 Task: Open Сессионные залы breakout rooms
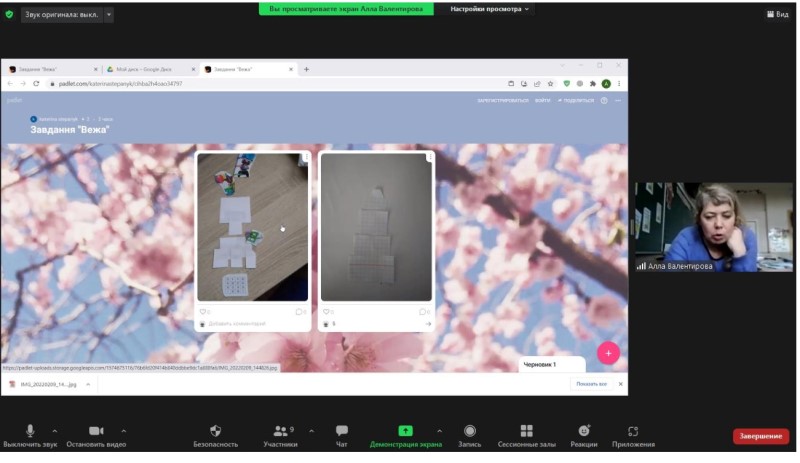tap(527, 431)
